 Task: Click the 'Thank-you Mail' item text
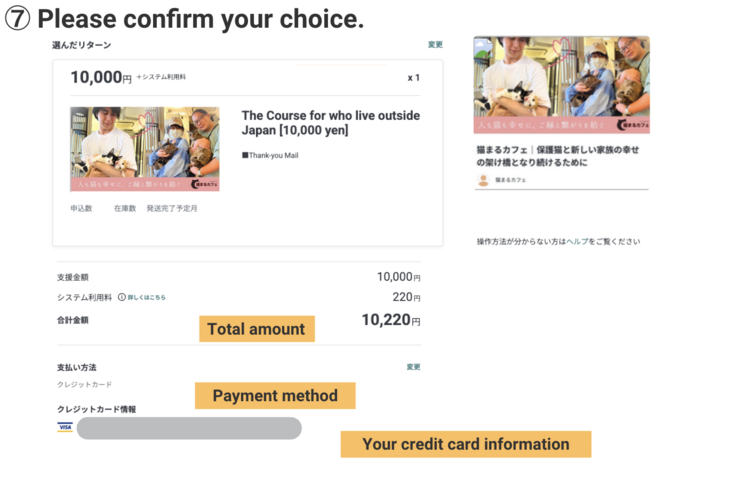coord(270,155)
